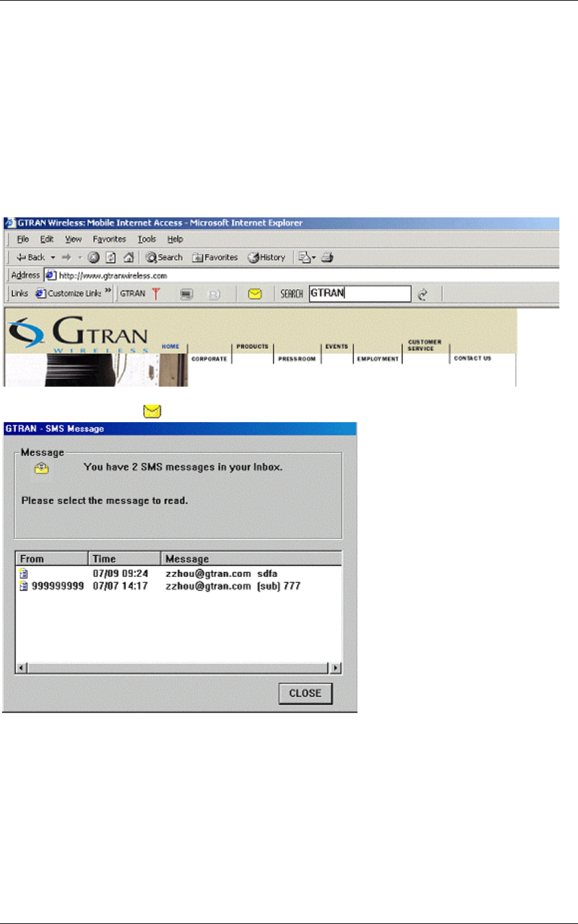Screen dimensions: 578x924
Task: Click the message list horizontal scrollbar track
Action: [x=179, y=668]
